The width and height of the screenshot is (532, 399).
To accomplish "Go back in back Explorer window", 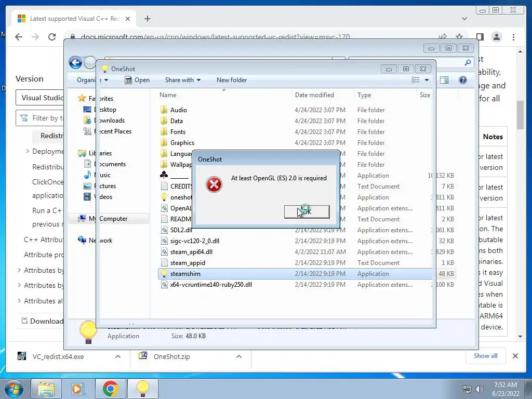I will tap(75, 63).
